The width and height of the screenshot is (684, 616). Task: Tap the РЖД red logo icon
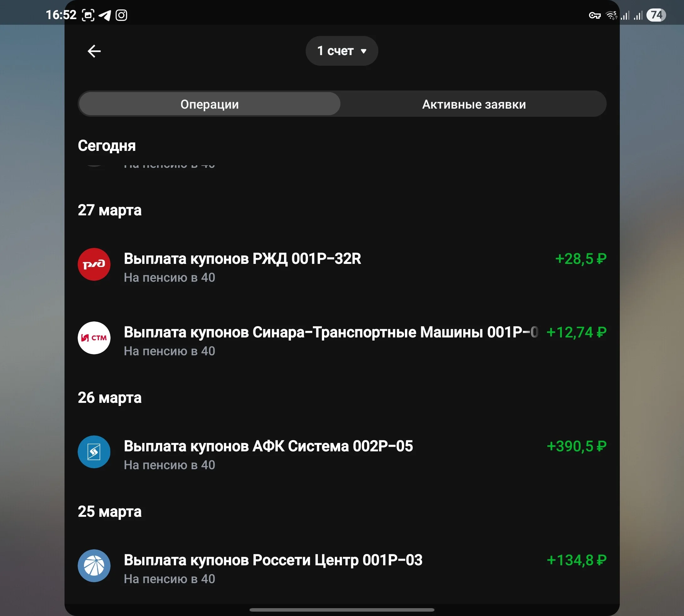click(x=94, y=264)
